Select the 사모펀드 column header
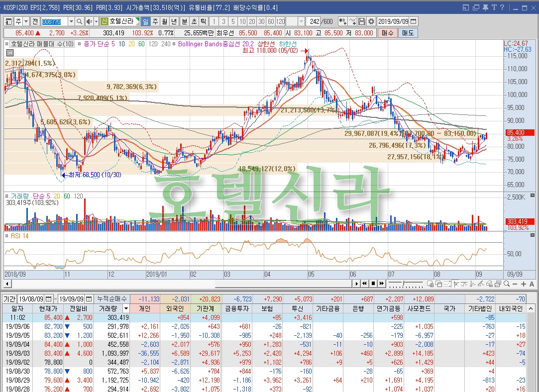Viewport: 539px width, 392px height. click(419, 308)
